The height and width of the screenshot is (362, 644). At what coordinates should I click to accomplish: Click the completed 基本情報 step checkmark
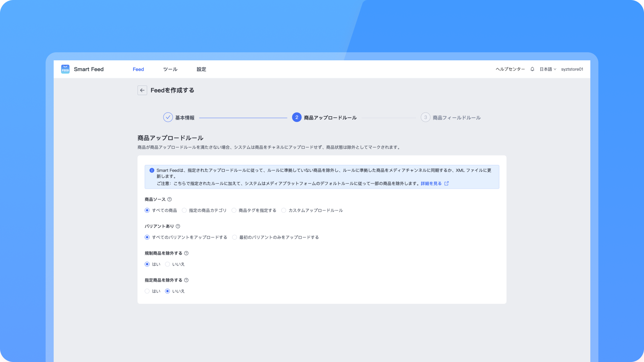tap(168, 117)
